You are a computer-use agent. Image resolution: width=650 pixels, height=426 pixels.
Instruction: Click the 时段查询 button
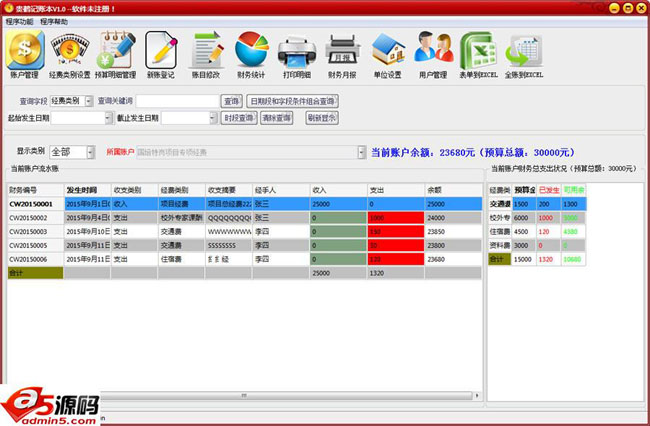tap(239, 118)
